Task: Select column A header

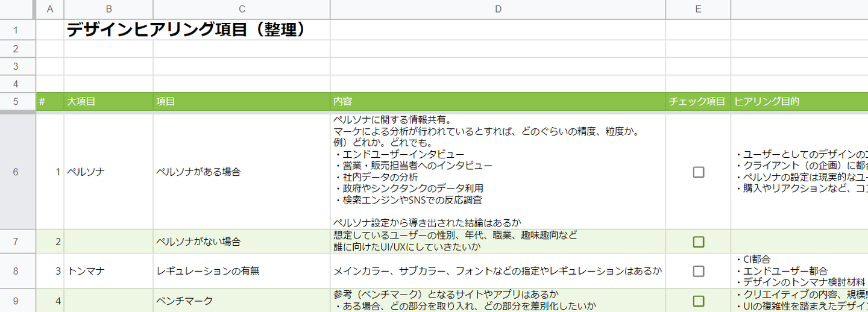Action: tap(50, 9)
